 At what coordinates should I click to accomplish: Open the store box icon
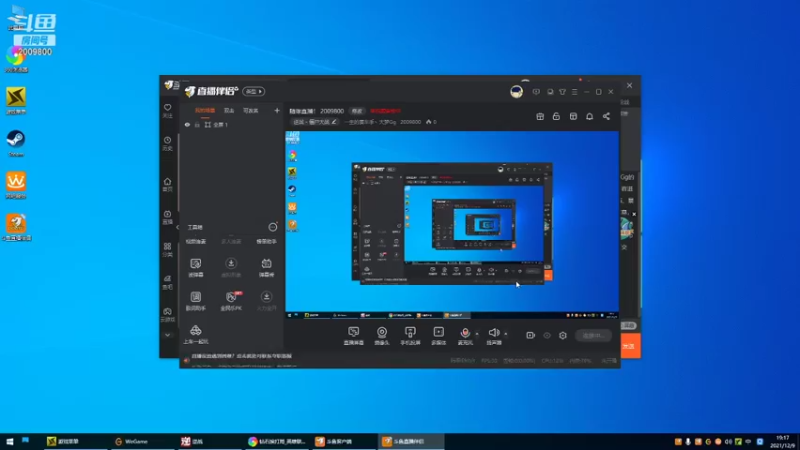(573, 117)
